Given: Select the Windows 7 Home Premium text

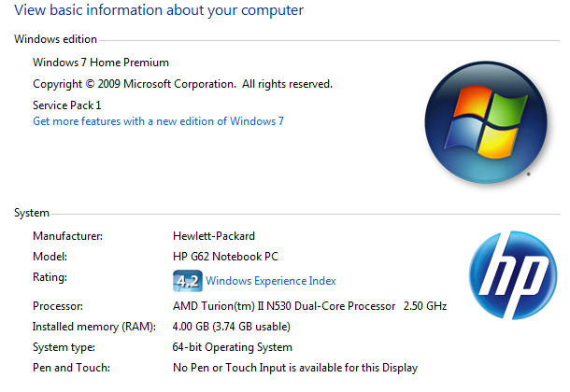Looking at the screenshot, I should coord(101,63).
